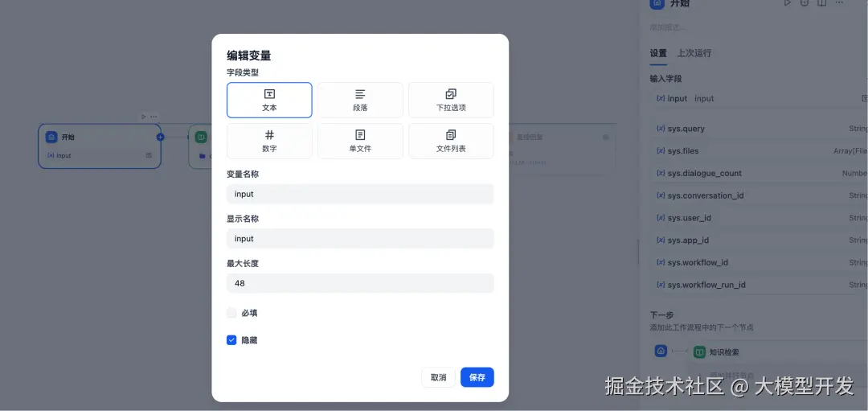Click the sys.query variable row
This screenshot has height=411, width=868.
pos(759,129)
